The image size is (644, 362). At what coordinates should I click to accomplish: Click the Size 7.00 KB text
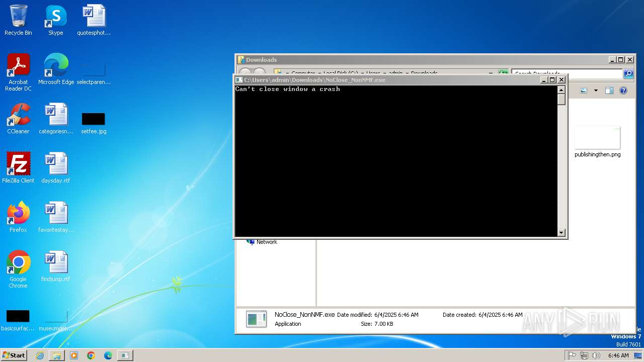tap(377, 324)
